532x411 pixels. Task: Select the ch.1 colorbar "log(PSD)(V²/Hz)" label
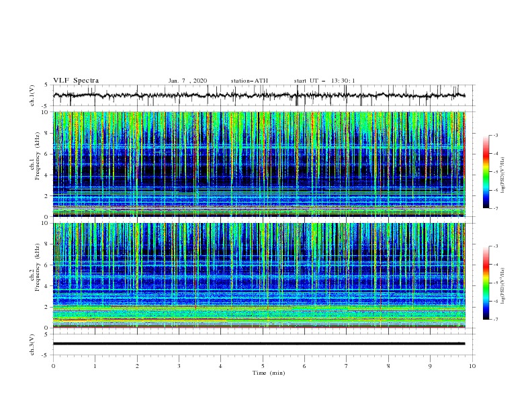[503, 175]
